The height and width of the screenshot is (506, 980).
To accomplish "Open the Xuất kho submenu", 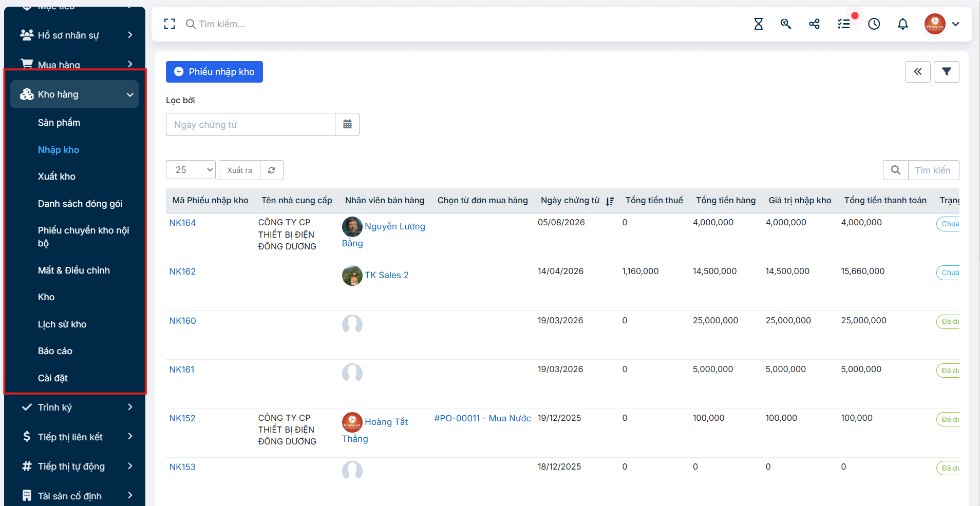I will point(56,177).
